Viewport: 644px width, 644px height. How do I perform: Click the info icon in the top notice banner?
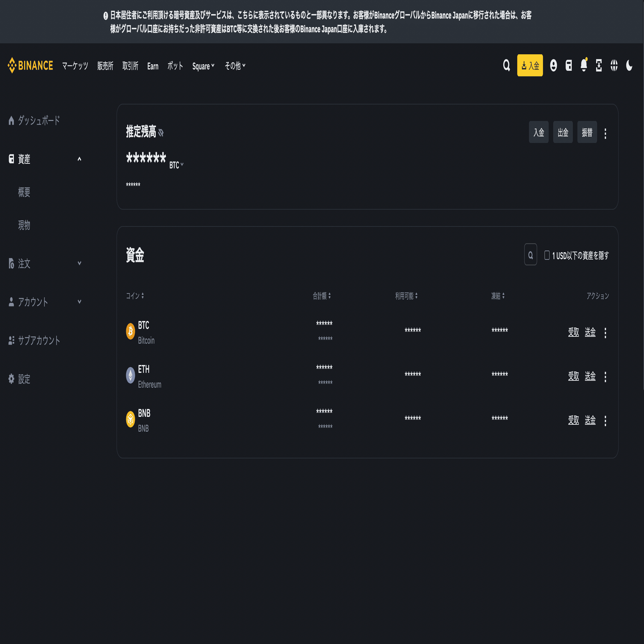click(x=106, y=16)
